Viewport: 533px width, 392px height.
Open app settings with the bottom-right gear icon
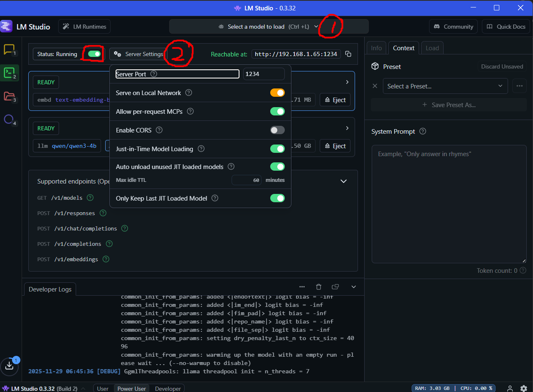[524, 389]
